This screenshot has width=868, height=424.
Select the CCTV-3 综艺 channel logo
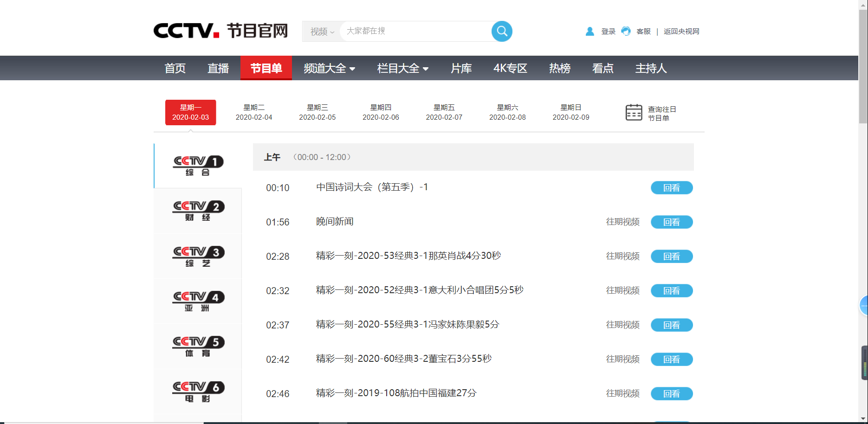click(x=198, y=256)
